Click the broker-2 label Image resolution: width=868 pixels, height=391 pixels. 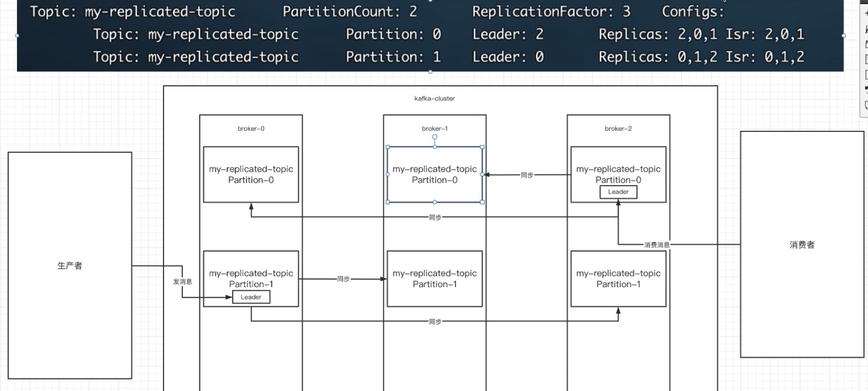point(619,128)
